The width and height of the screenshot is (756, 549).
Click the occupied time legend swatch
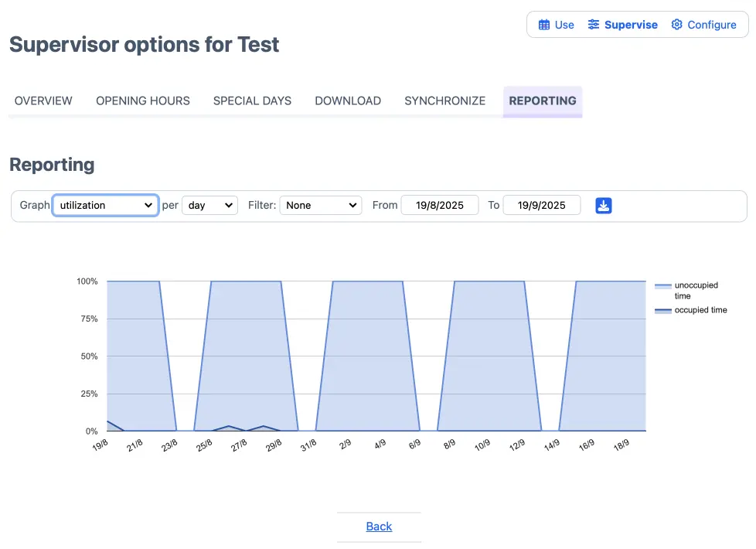(663, 311)
